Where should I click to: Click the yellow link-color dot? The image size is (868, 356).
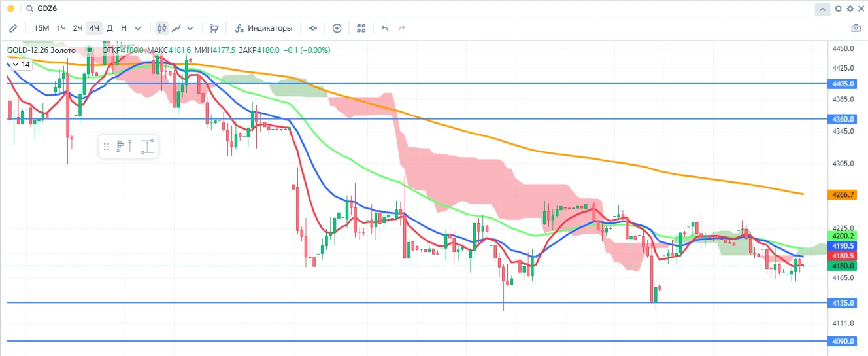pos(10,9)
